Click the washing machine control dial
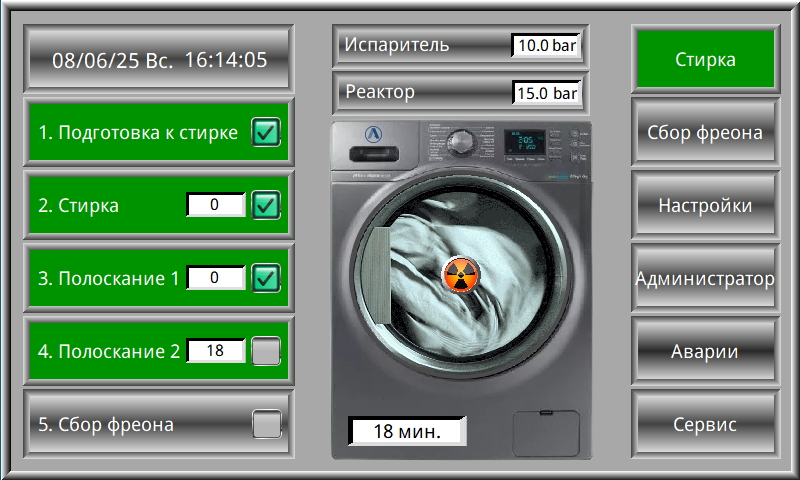Screen dimensions: 800x480 tap(462, 141)
